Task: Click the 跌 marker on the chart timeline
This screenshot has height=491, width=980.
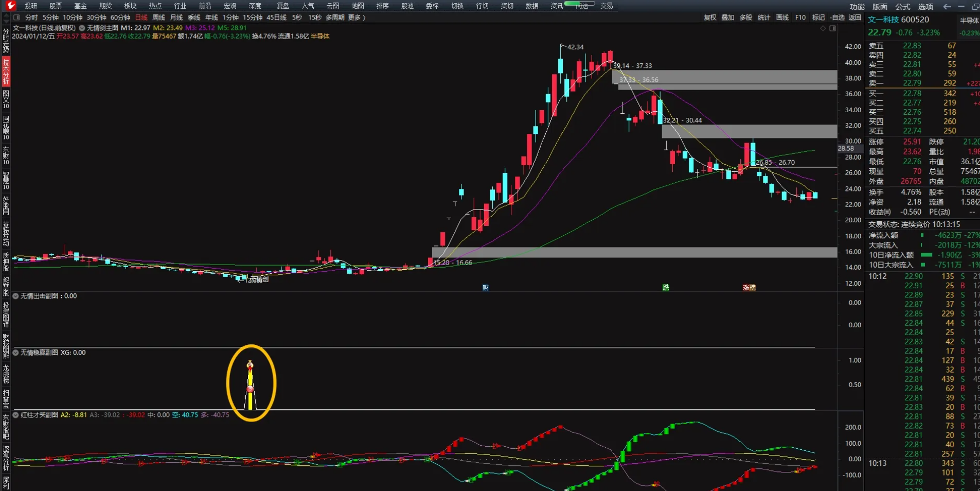Action: (666, 288)
